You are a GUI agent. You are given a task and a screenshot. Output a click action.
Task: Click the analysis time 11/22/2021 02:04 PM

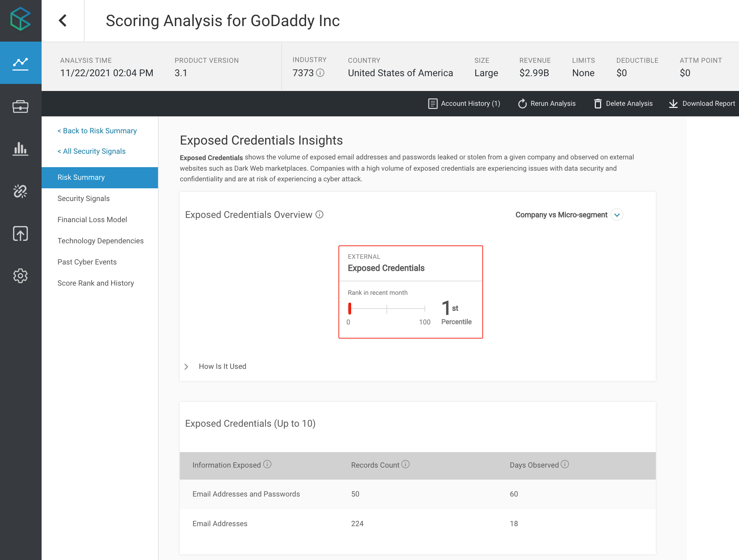point(106,73)
